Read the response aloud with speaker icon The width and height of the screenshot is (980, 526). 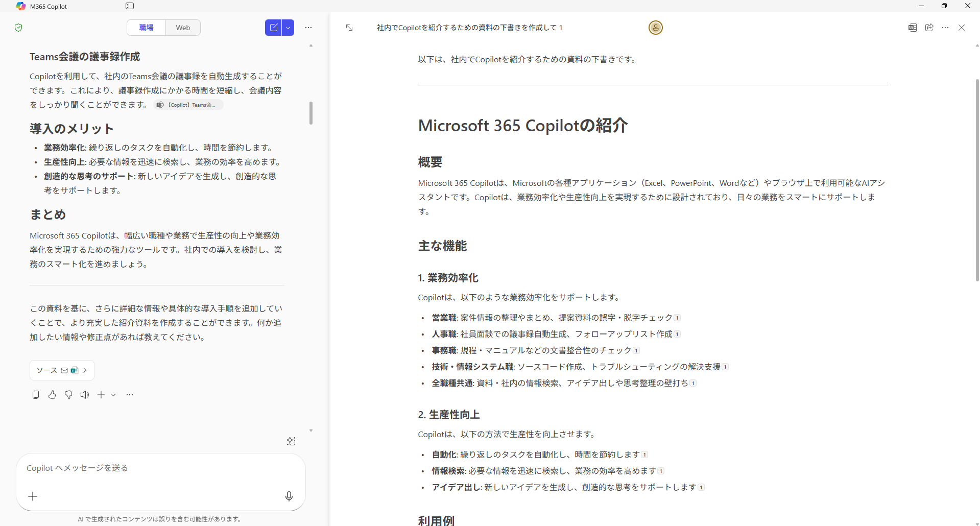(x=85, y=395)
